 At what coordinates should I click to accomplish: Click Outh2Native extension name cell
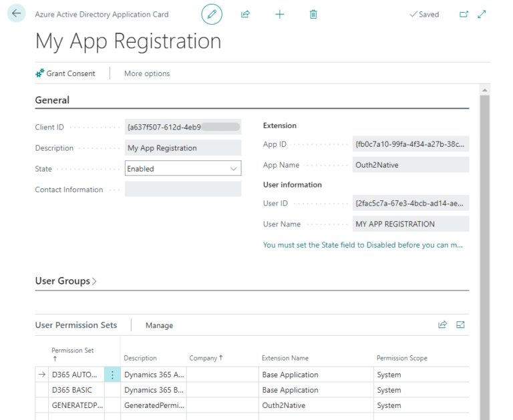pos(316,405)
